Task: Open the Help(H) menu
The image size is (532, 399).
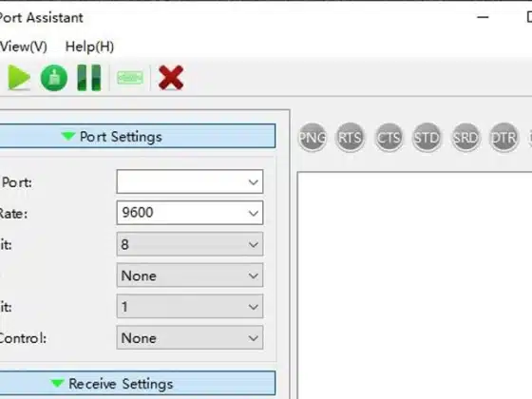Action: click(89, 47)
